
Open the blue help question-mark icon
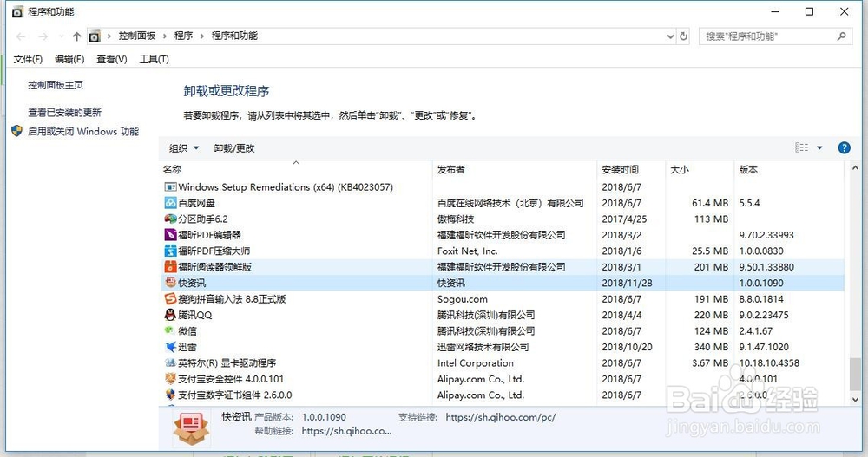click(844, 147)
